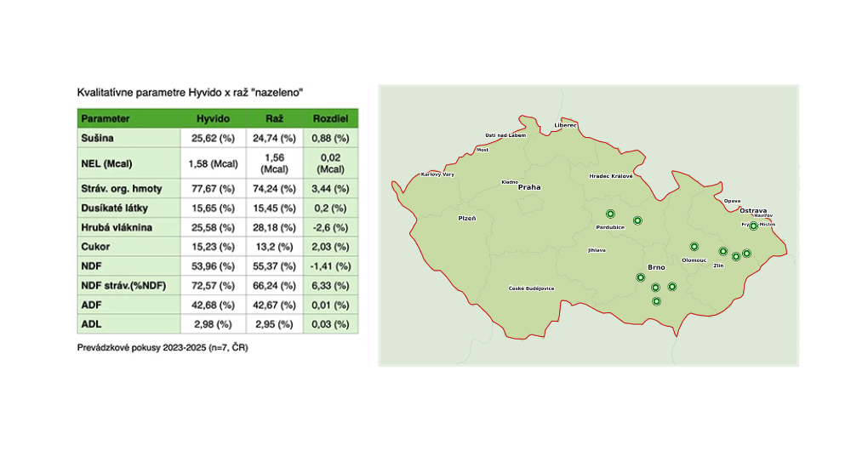Click the 'NDF stráv.(%NDF)' row label

[x=123, y=286]
